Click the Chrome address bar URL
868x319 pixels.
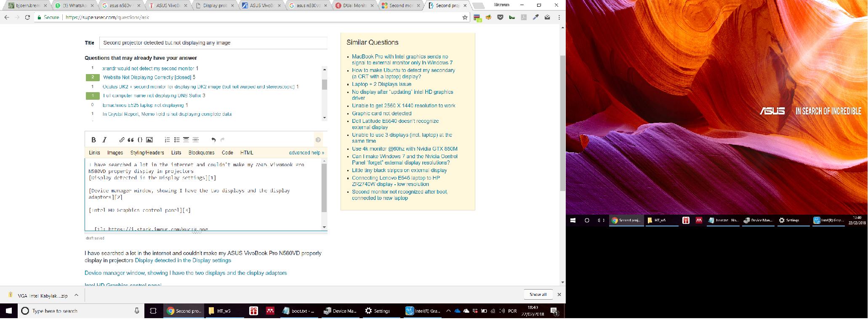(x=107, y=17)
